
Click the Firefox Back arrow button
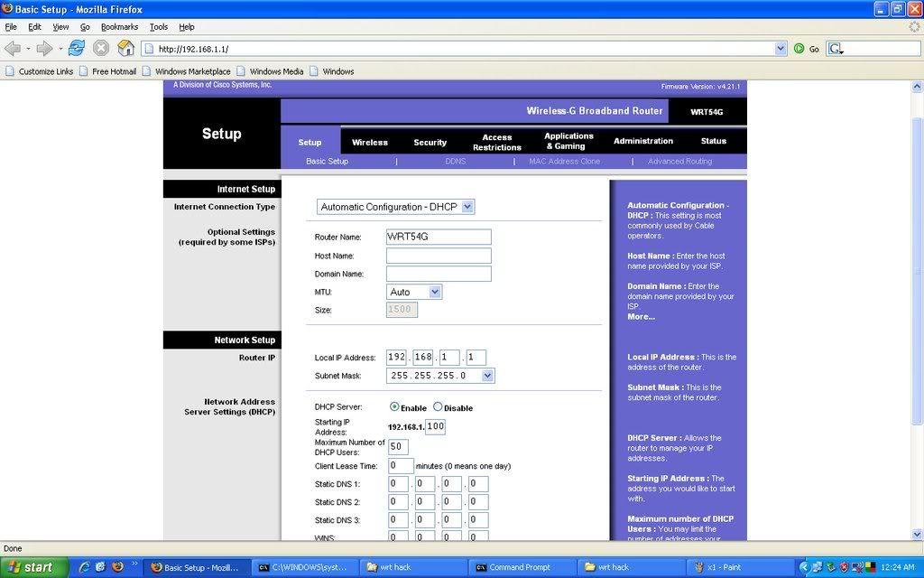pyautogui.click(x=13, y=49)
